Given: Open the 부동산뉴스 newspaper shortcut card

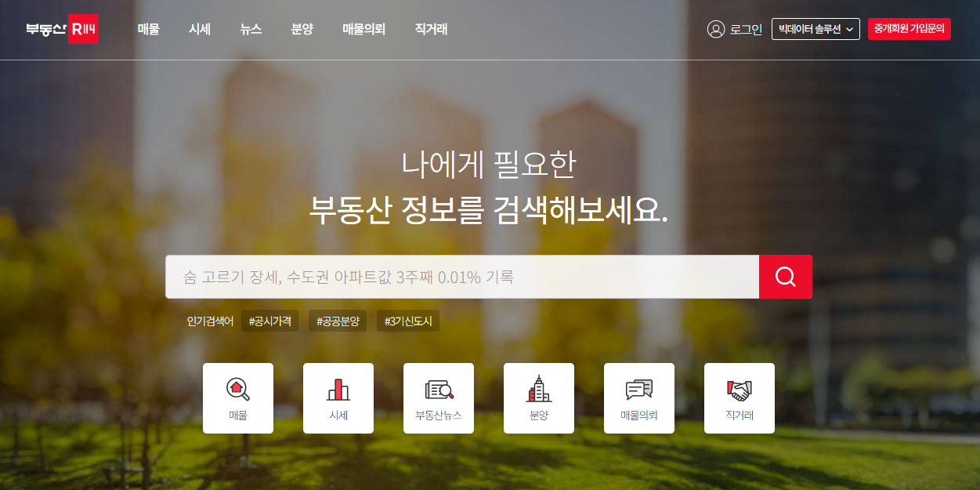Looking at the screenshot, I should pos(439,398).
